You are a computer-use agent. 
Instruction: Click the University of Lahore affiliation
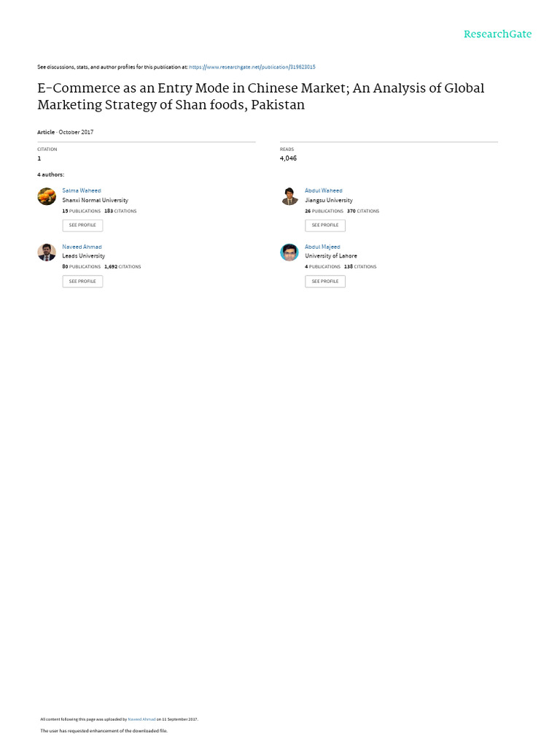tap(331, 256)
